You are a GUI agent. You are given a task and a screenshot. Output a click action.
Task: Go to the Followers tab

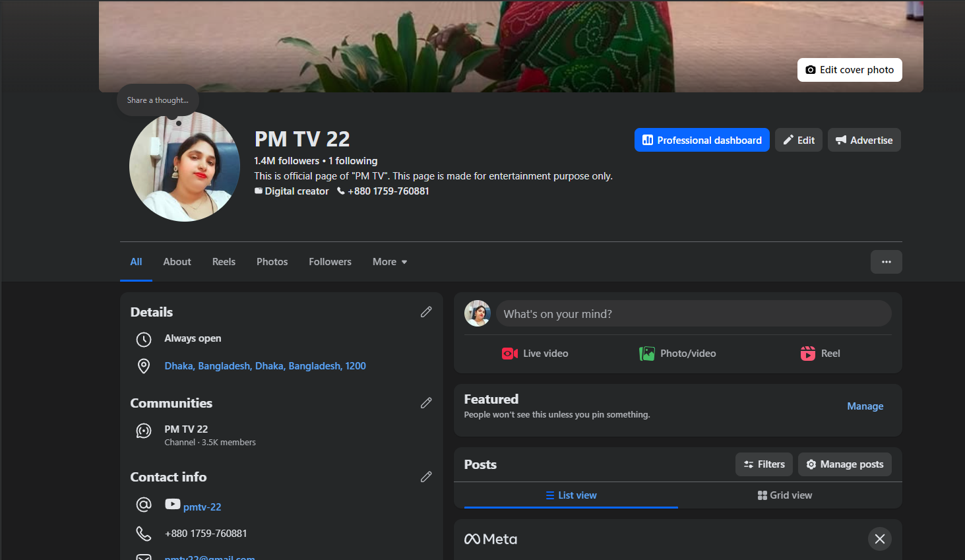click(x=330, y=262)
